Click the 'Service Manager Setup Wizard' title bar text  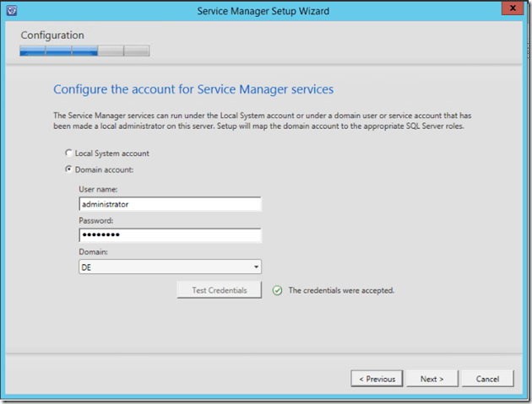click(x=263, y=11)
